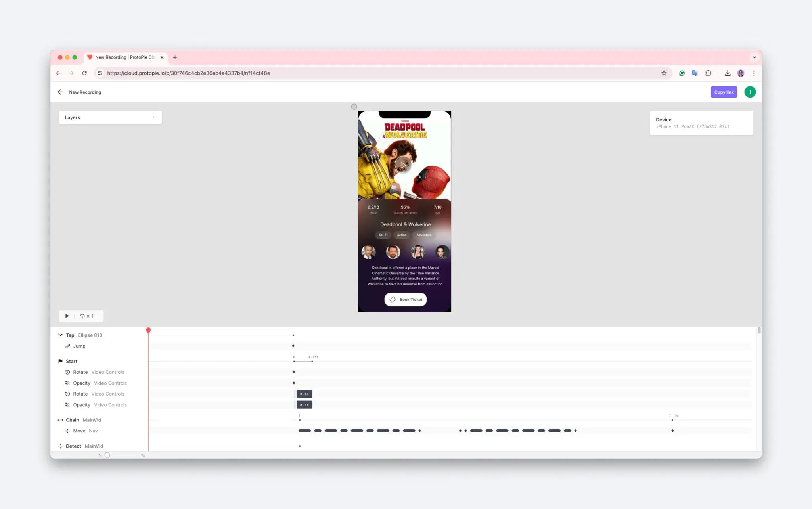Click the Start block collapse icon
812x509 pixels.
tap(60, 361)
